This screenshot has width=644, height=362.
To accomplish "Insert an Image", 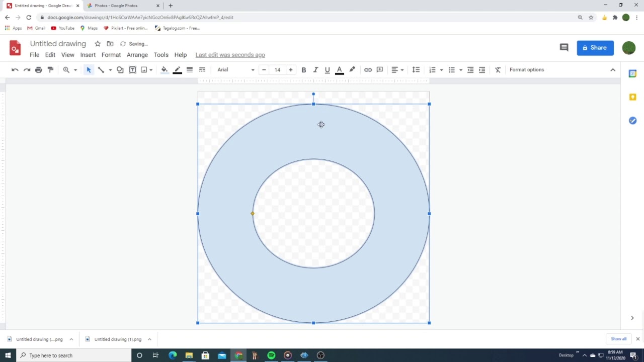I will [x=144, y=70].
